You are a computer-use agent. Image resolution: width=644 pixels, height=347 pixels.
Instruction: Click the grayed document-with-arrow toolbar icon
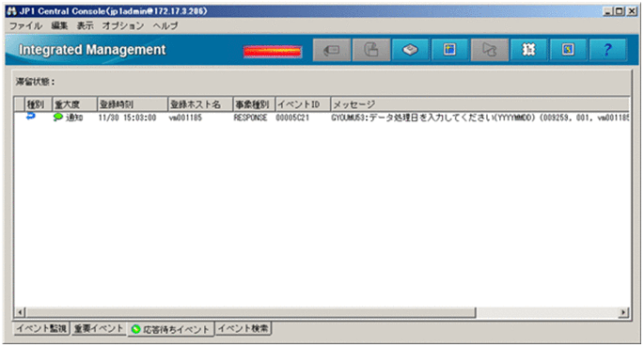point(371,50)
